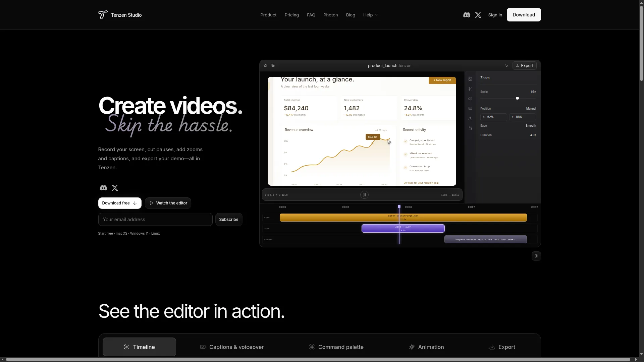Go to Pricing
The width and height of the screenshot is (644, 362).
(291, 15)
